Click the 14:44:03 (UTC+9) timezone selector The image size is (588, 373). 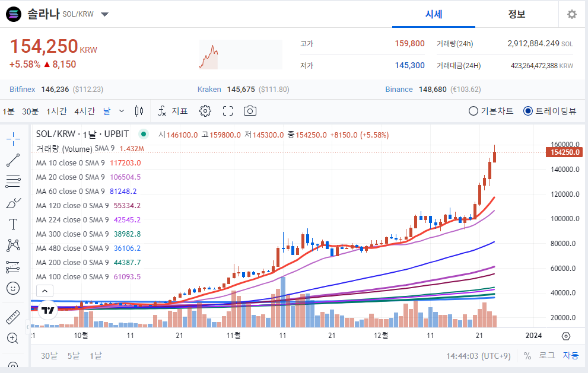[478, 356]
